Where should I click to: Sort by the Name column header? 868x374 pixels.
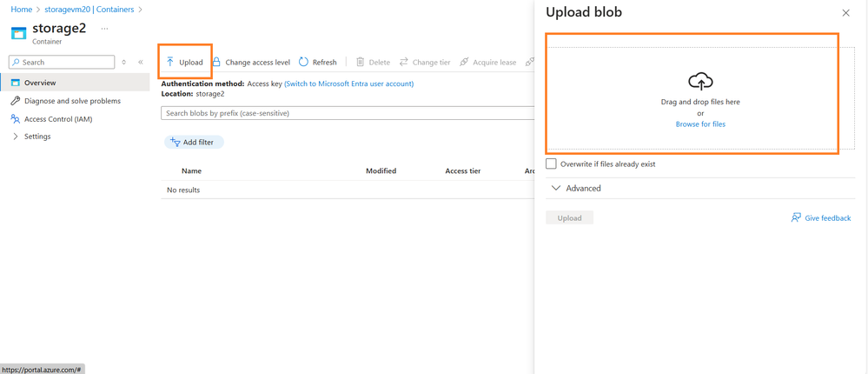pyautogui.click(x=191, y=171)
